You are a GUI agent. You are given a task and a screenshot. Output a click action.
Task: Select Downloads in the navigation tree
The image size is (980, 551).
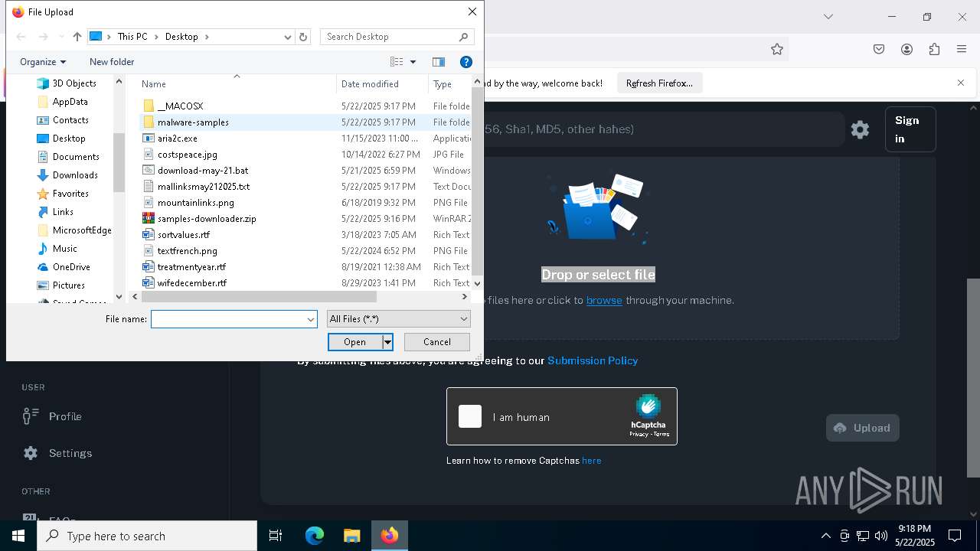tap(75, 175)
